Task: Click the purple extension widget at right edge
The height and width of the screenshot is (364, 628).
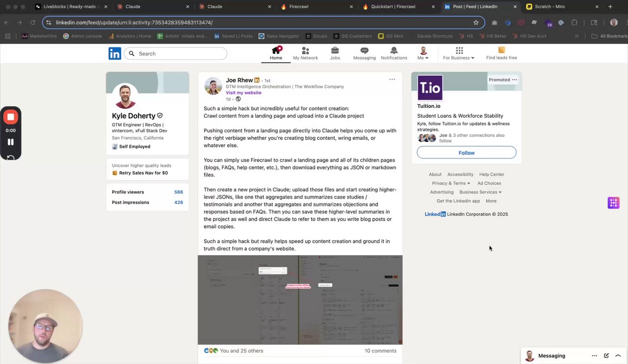Action: coord(613,203)
